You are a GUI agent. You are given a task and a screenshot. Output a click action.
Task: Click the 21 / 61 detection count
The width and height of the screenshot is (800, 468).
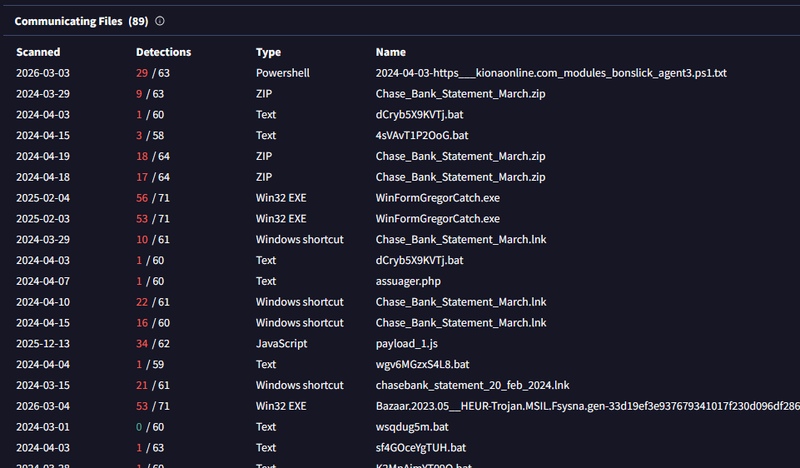153,385
